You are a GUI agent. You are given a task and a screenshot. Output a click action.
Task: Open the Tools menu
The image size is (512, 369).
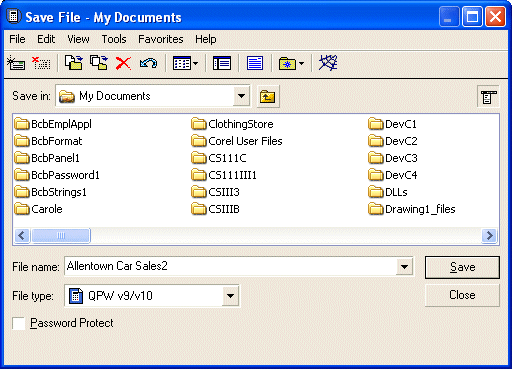pos(114,39)
